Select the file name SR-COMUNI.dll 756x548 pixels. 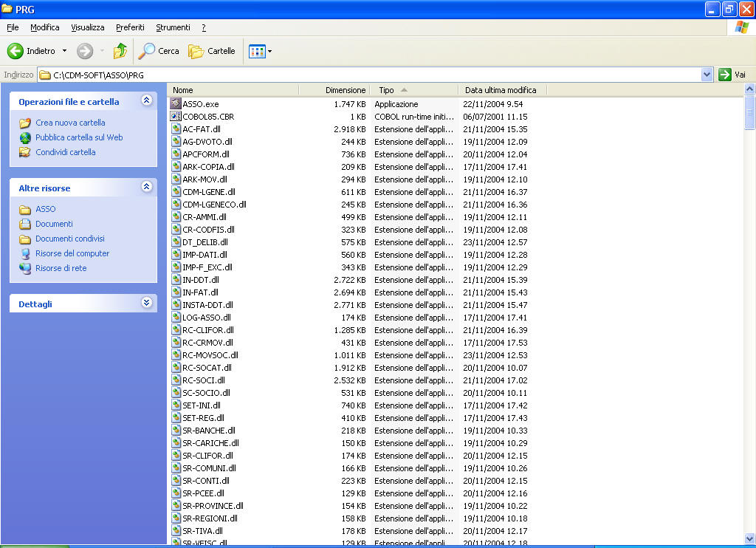click(x=209, y=468)
